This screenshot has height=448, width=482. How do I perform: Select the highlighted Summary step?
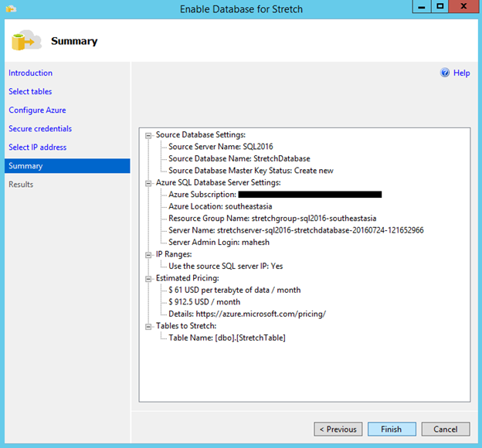coord(67,166)
